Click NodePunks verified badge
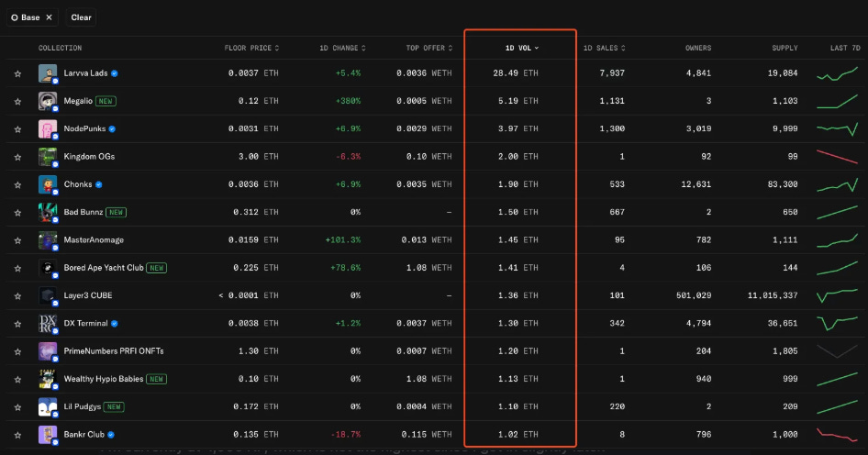This screenshot has width=868, height=455. pyautogui.click(x=112, y=129)
